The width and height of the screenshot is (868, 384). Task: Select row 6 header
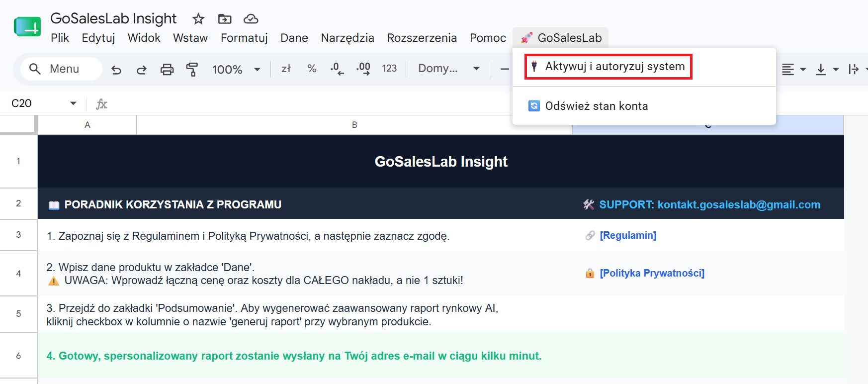pos(18,356)
